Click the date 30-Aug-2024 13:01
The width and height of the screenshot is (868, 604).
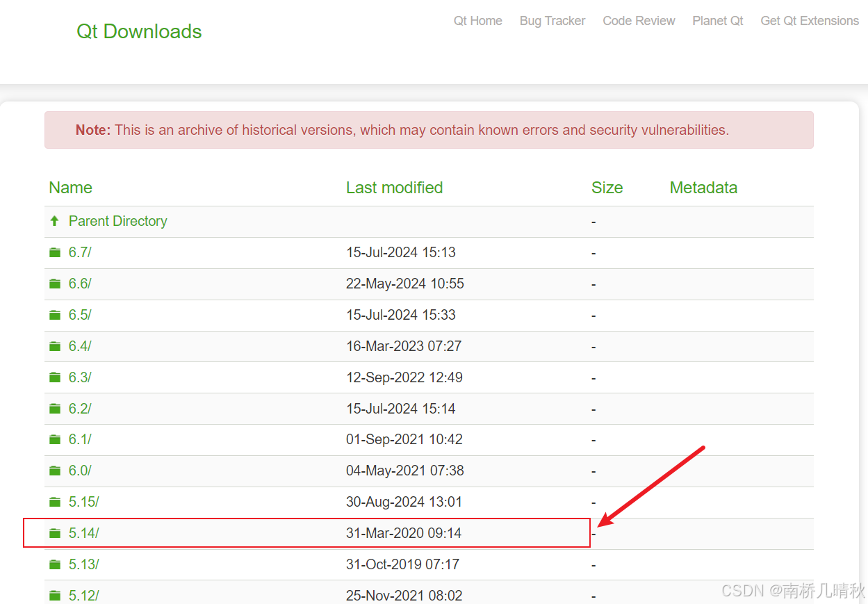(404, 502)
